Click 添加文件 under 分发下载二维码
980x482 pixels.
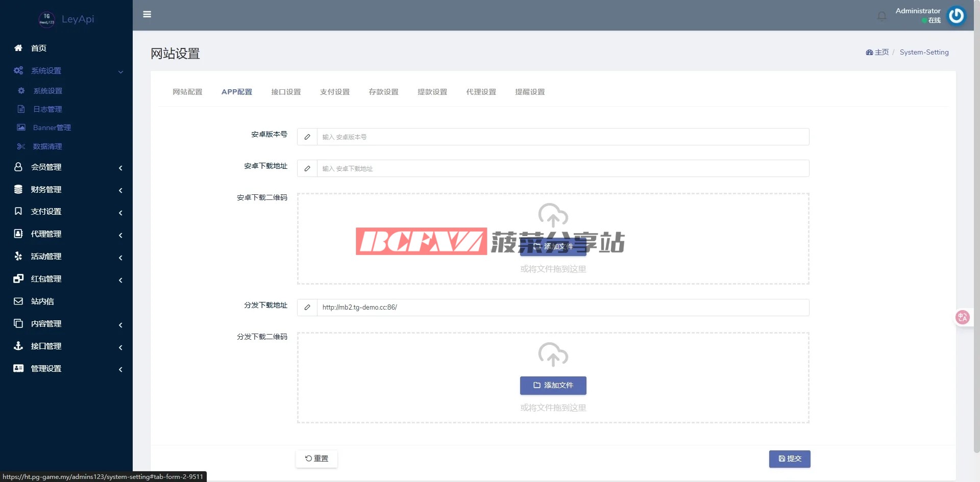coord(553,385)
